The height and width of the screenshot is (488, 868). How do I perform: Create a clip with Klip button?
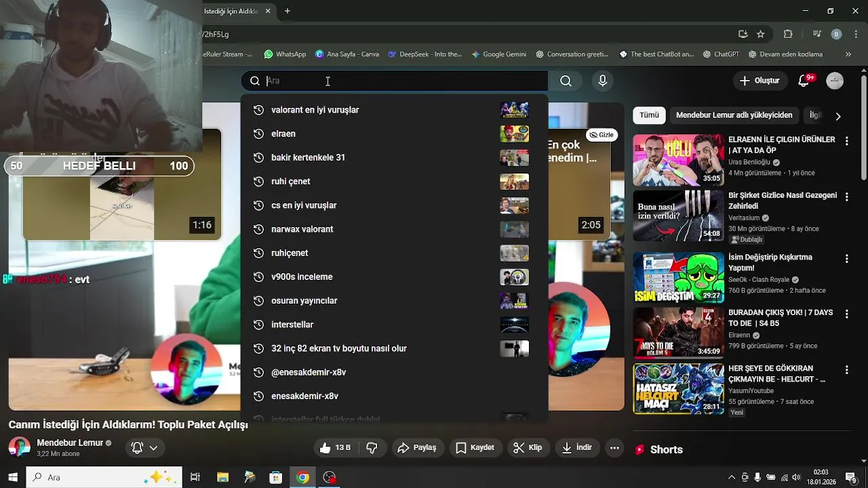coord(528,447)
